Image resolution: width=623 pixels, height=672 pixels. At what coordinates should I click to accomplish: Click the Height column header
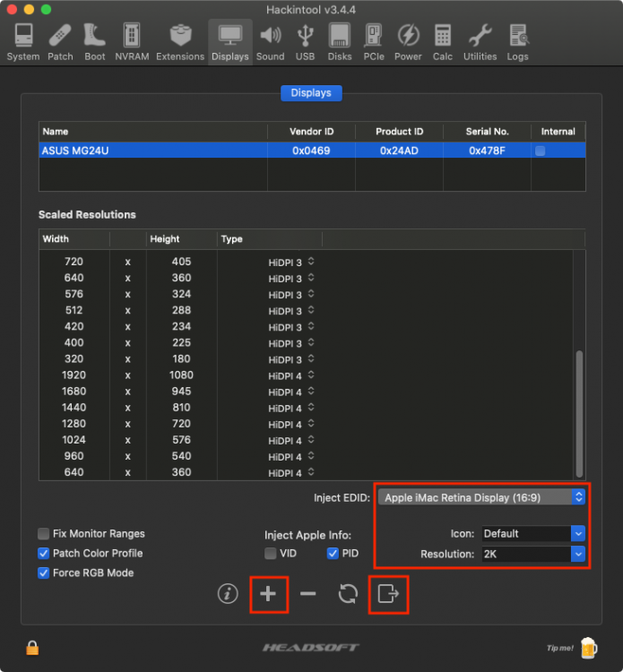click(182, 239)
